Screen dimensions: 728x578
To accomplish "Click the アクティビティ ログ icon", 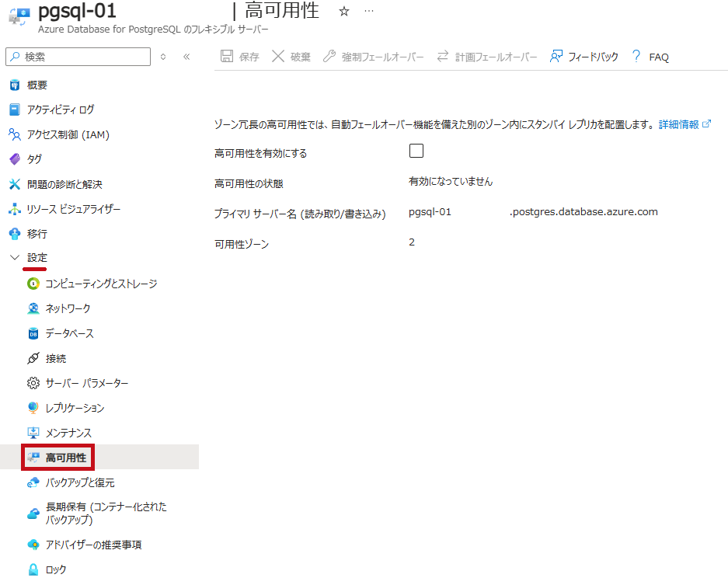I will coord(15,110).
